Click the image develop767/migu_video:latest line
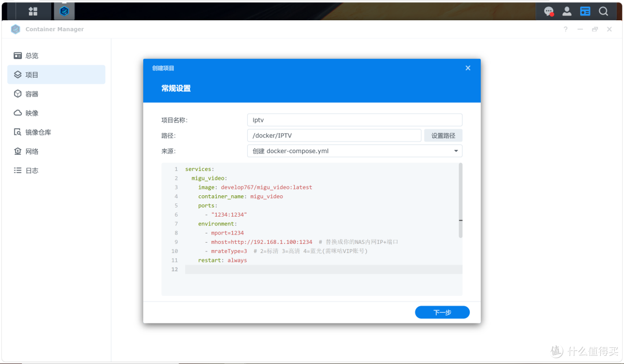The image size is (624, 364). coord(255,187)
